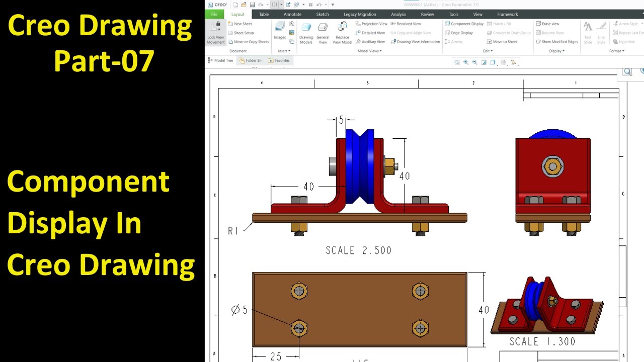Image resolution: width=644 pixels, height=362 pixels.
Task: Switch to the Analysis ribbon tab
Action: click(x=398, y=14)
